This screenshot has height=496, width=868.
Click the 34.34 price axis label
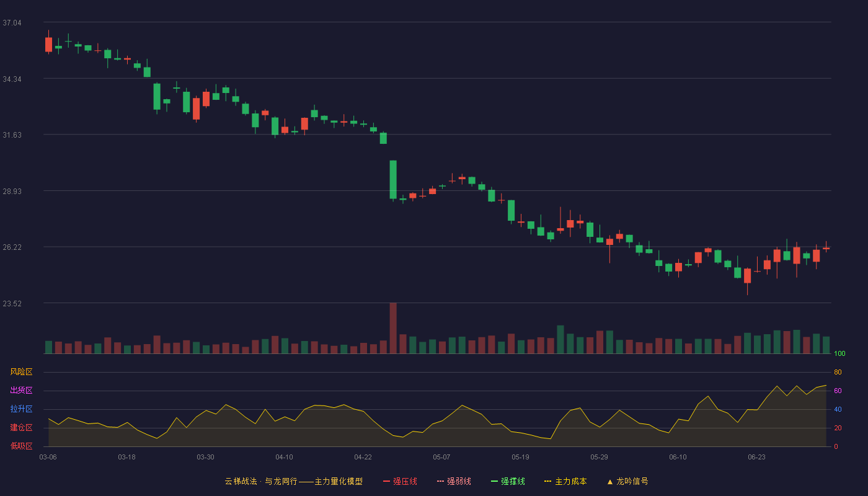click(12, 79)
